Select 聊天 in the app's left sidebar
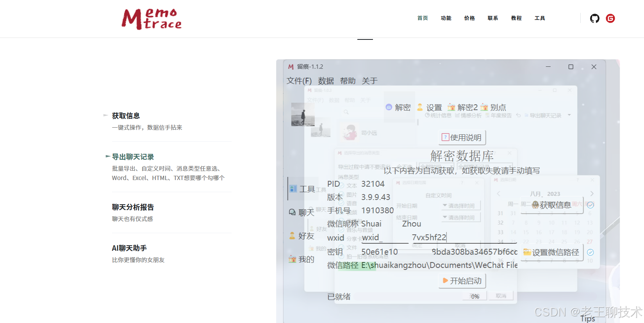This screenshot has height=323, width=644. tap(301, 212)
